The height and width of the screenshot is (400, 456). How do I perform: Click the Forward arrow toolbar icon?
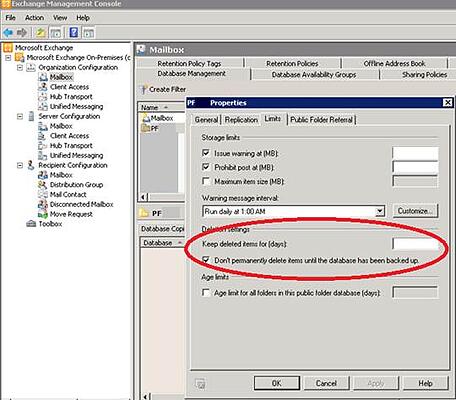click(x=22, y=32)
